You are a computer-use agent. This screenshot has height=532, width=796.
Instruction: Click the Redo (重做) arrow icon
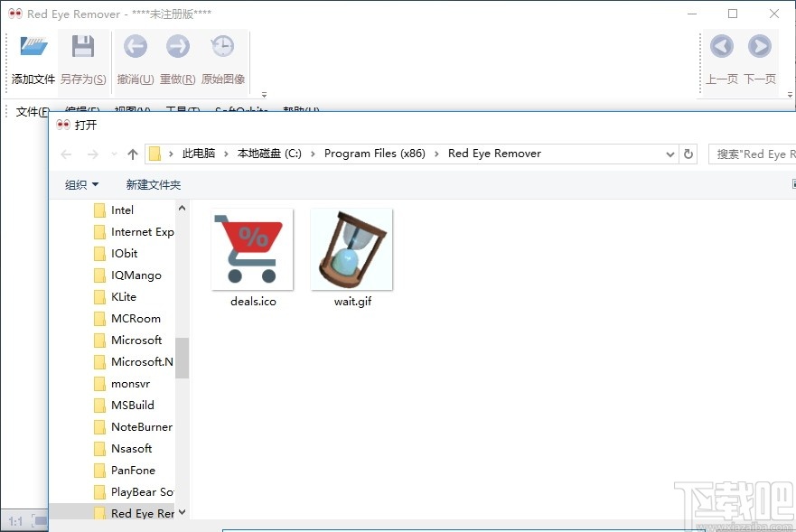coord(178,47)
